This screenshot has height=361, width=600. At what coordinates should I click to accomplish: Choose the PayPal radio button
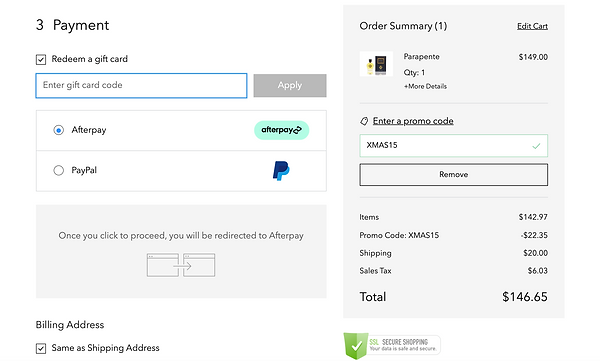click(x=59, y=170)
